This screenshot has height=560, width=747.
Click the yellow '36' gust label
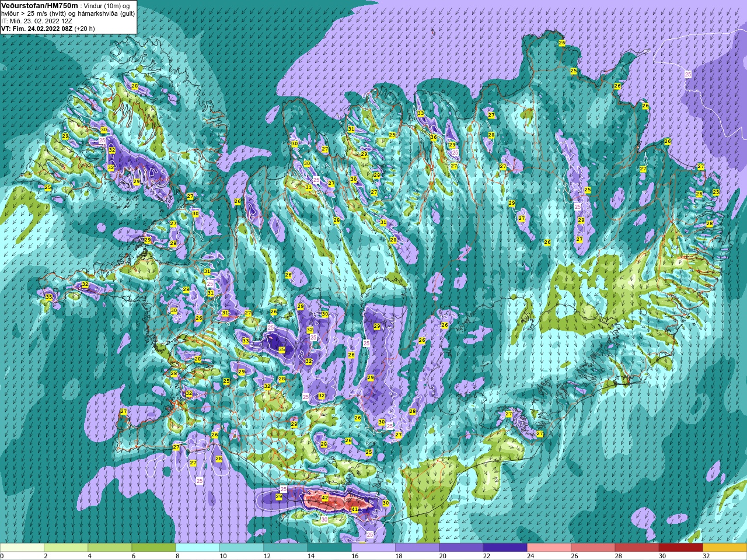434,138
